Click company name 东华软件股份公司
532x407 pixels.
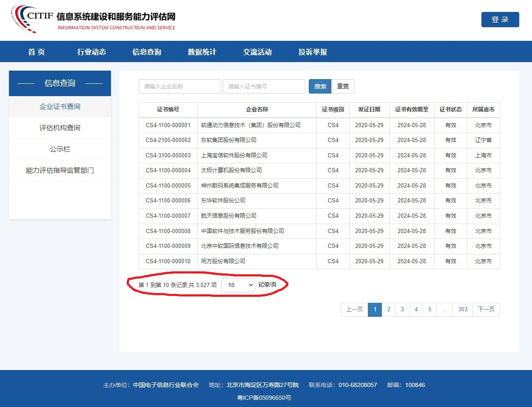(x=223, y=201)
